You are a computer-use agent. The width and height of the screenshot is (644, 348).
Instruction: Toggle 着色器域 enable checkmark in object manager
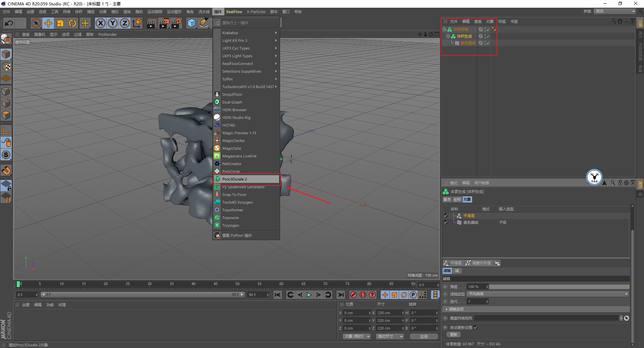click(488, 43)
